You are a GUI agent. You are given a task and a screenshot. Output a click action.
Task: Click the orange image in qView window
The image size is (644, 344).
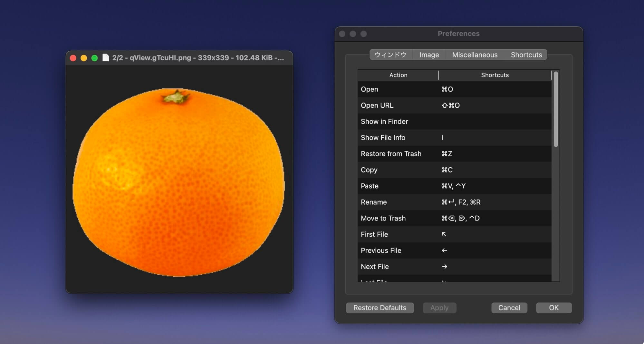point(179,182)
